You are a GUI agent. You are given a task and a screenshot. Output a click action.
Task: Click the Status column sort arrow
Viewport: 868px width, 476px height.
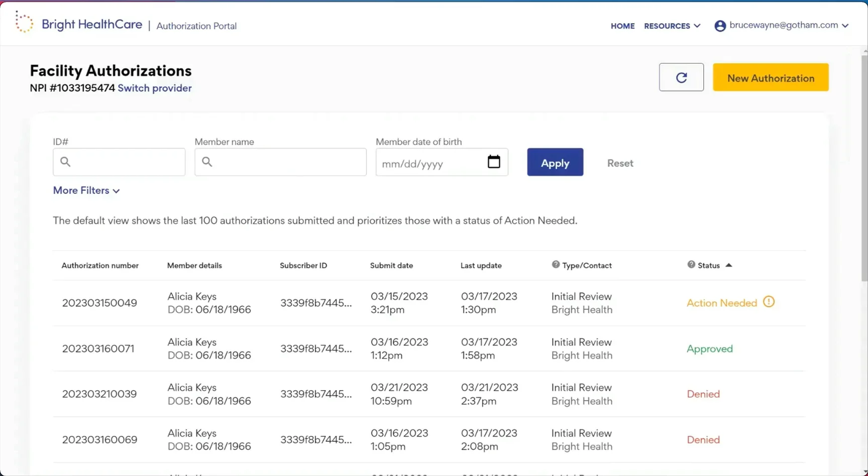[729, 265]
